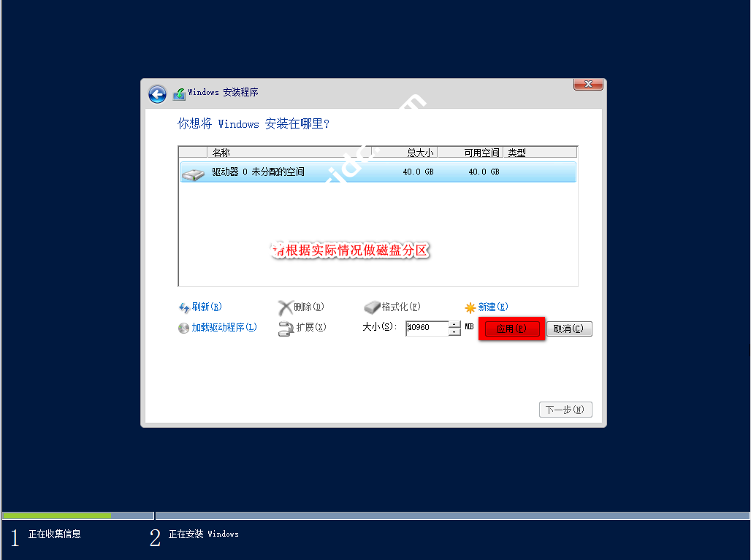The image size is (751, 560).
Task: Click the 扩展(X) link
Action: pos(310,327)
